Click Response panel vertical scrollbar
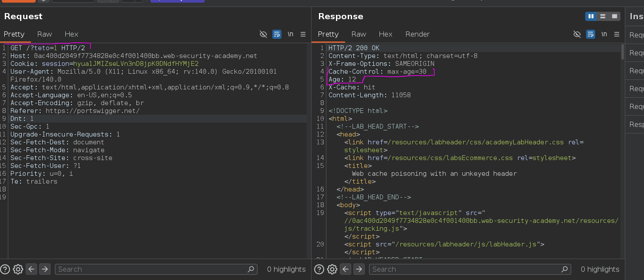 pos(623,51)
